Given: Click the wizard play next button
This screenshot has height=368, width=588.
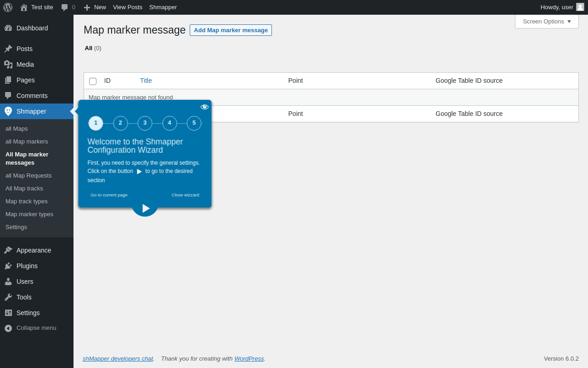Looking at the screenshot, I should (x=145, y=208).
